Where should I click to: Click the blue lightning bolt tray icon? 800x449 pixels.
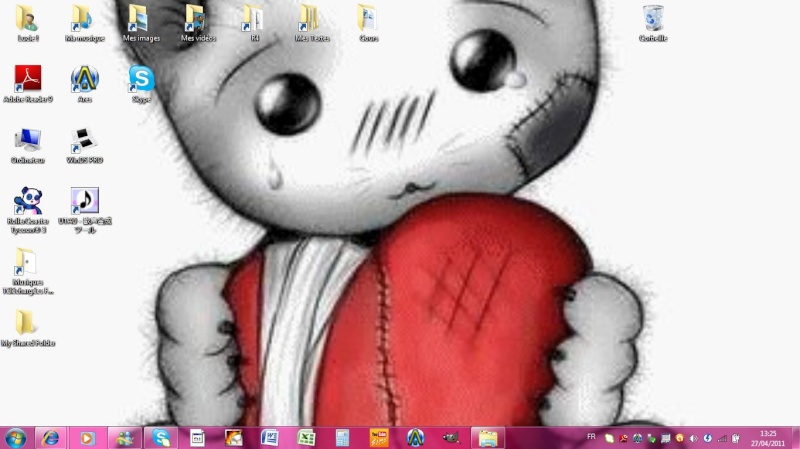(x=708, y=438)
